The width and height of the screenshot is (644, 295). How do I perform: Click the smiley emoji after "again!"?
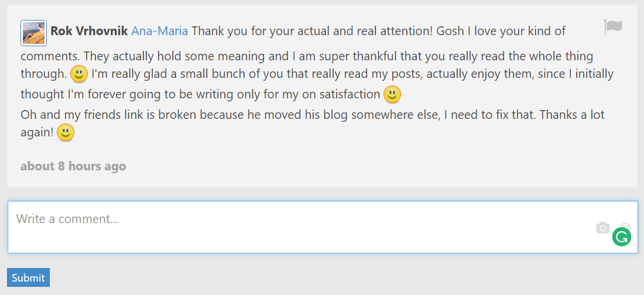click(66, 133)
